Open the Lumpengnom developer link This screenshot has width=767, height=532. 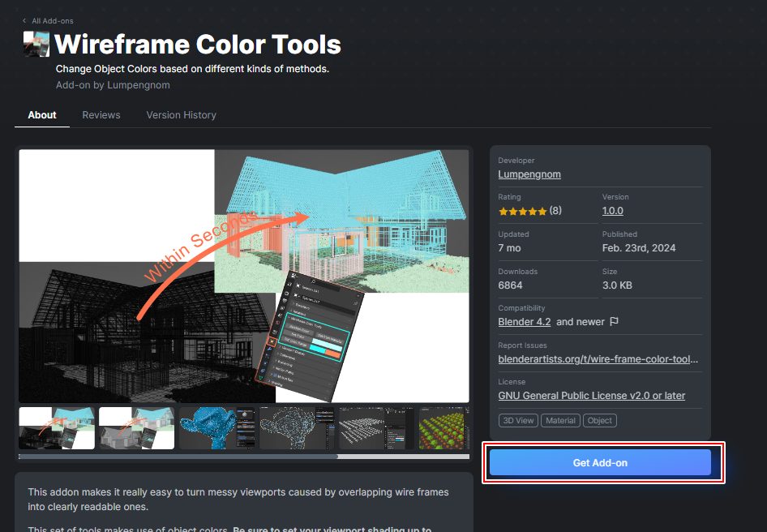click(x=529, y=174)
